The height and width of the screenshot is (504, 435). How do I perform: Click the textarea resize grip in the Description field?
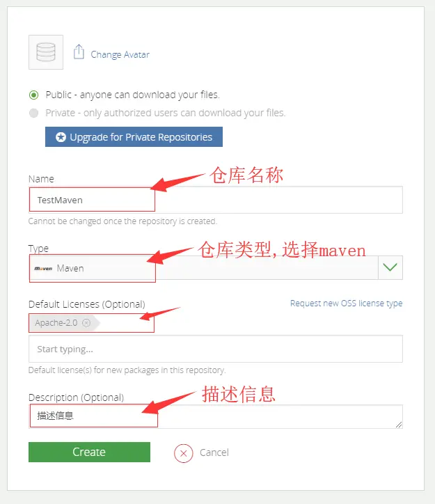point(399,425)
